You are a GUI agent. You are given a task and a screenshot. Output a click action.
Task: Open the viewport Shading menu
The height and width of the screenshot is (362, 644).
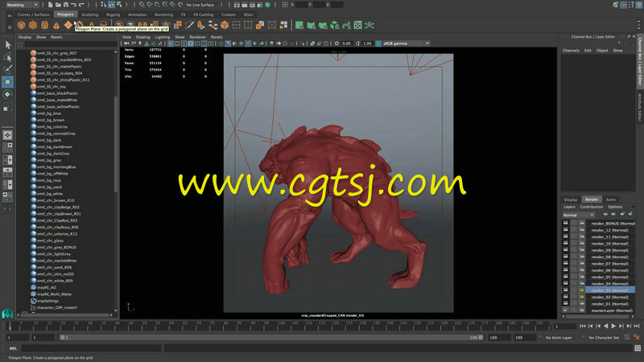pos(143,37)
